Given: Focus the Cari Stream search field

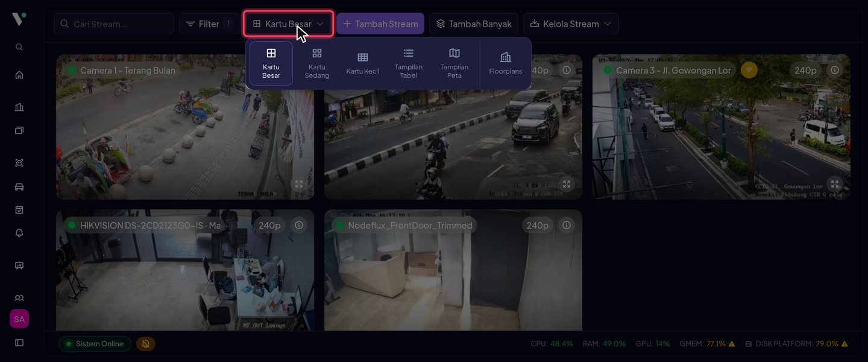Looking at the screenshot, I should point(114,24).
